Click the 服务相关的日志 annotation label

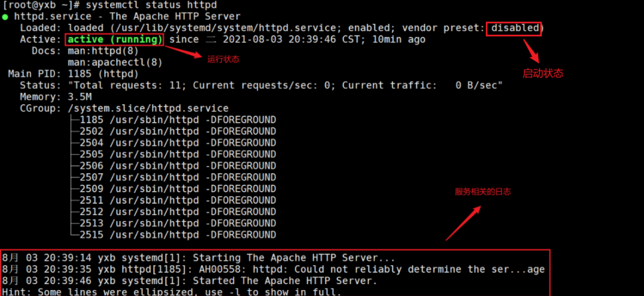click(482, 192)
